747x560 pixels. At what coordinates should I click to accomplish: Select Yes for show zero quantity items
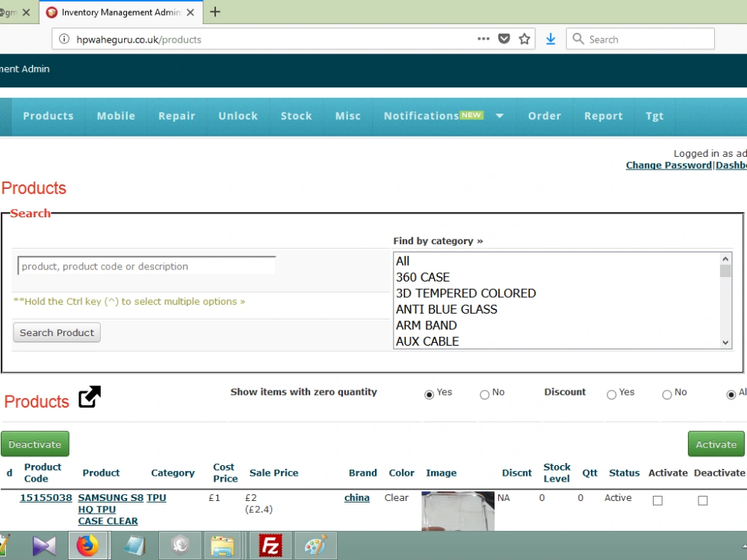pyautogui.click(x=429, y=394)
